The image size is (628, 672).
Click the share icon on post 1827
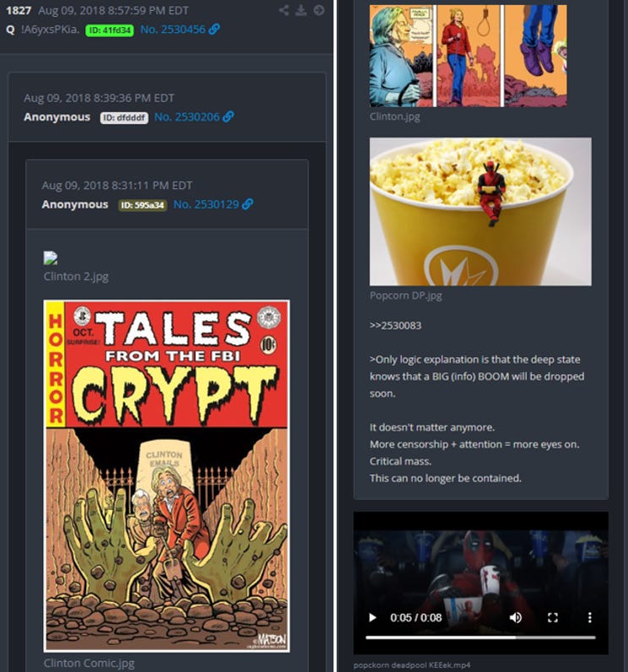284,10
